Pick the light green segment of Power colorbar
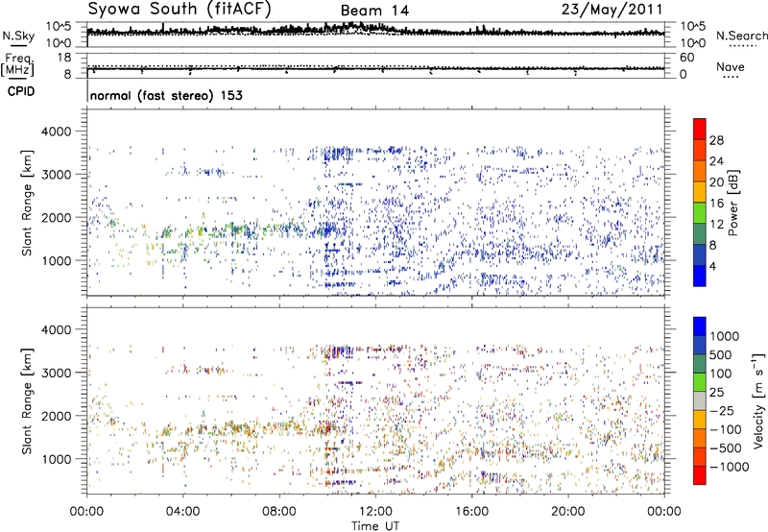This screenshot has height=532, width=768. click(700, 213)
